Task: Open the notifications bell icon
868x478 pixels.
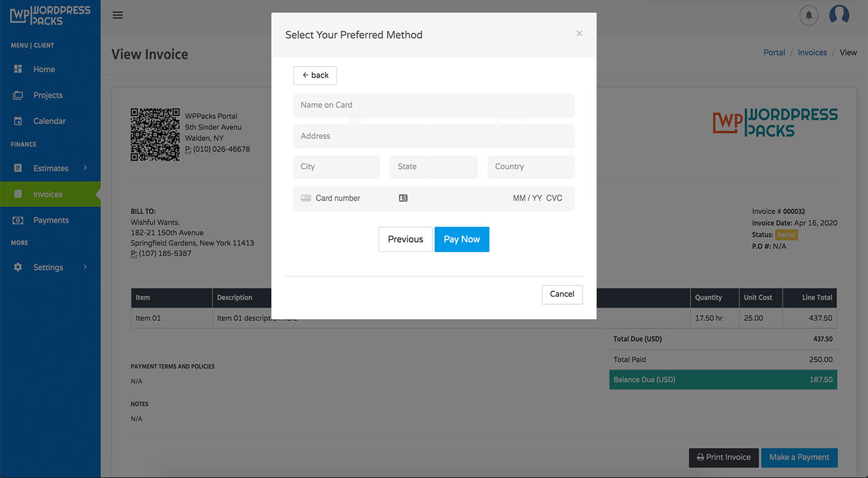Action: click(808, 15)
